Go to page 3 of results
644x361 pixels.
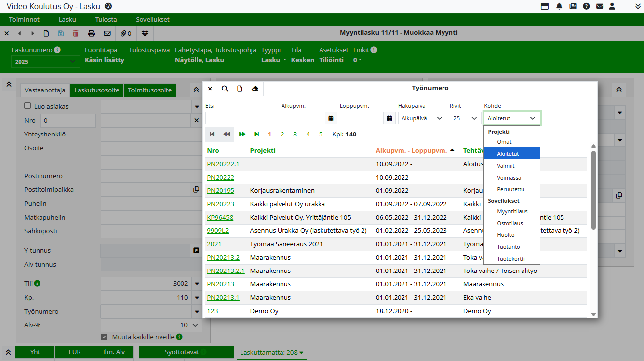click(x=295, y=134)
